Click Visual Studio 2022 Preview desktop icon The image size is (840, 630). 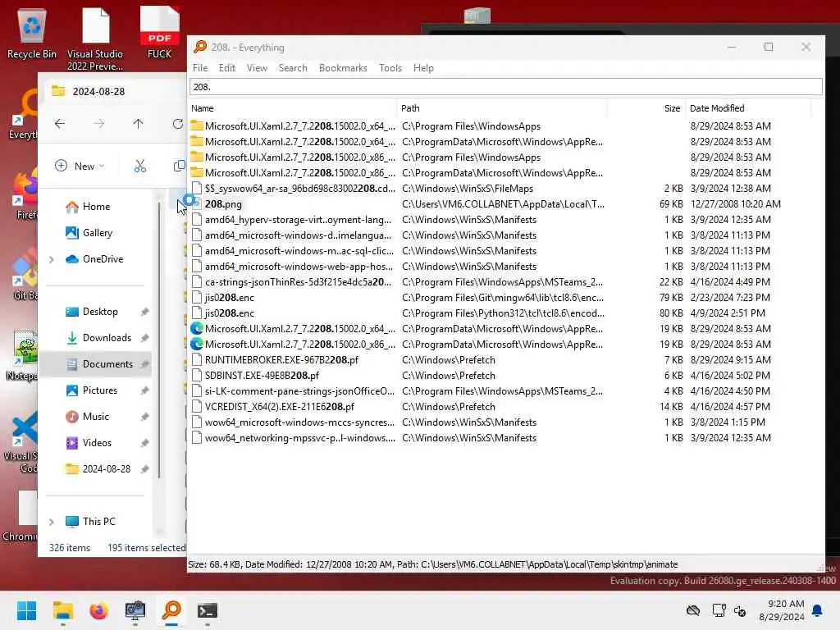pyautogui.click(x=95, y=39)
